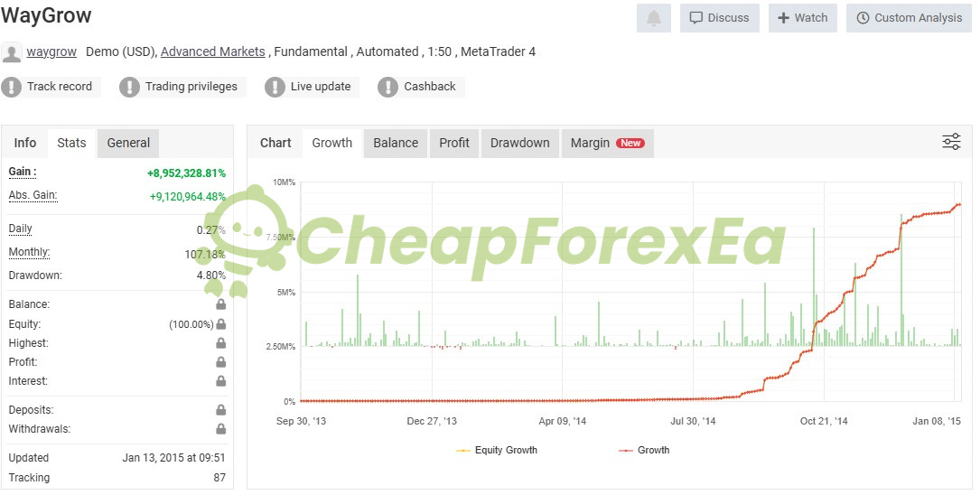
Task: Click the gain value +8,952,328.81%
Action: (186, 173)
